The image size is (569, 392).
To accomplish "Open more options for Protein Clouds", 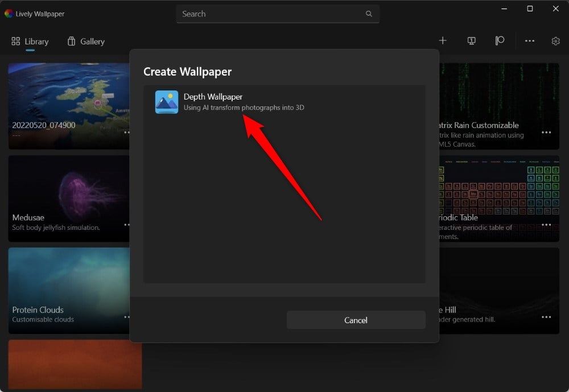I will pyautogui.click(x=127, y=317).
